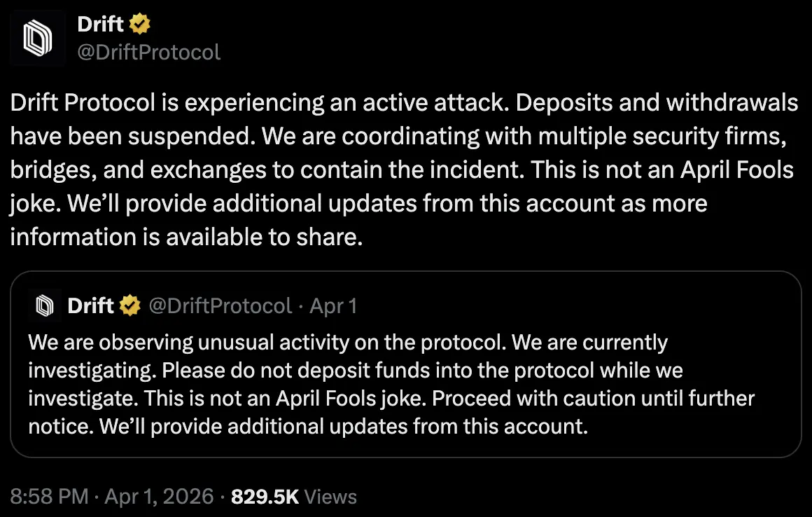
Task: Open the "8:58 PM · Apr 1, 2026" timestamp
Action: tap(112, 497)
